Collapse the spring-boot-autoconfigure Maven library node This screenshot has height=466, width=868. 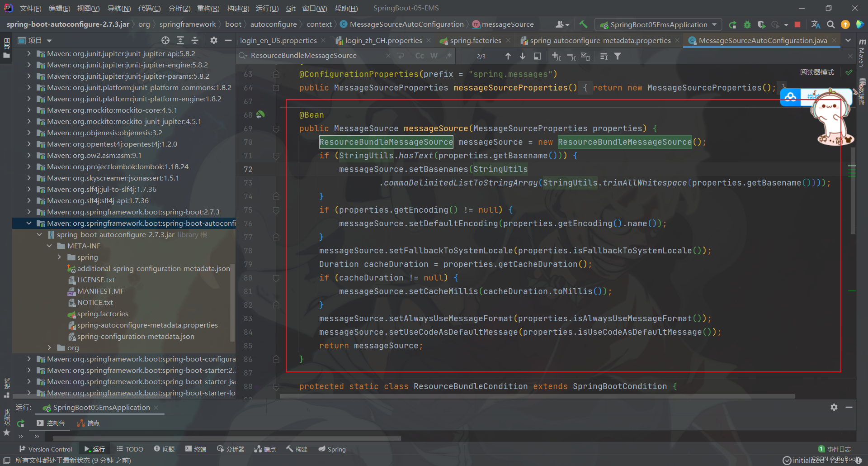(x=29, y=223)
